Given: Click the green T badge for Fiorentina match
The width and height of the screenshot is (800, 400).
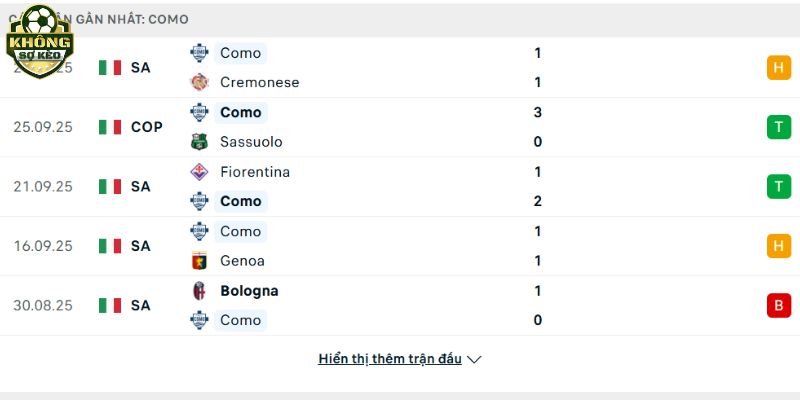Looking at the screenshot, I should 778,186.
